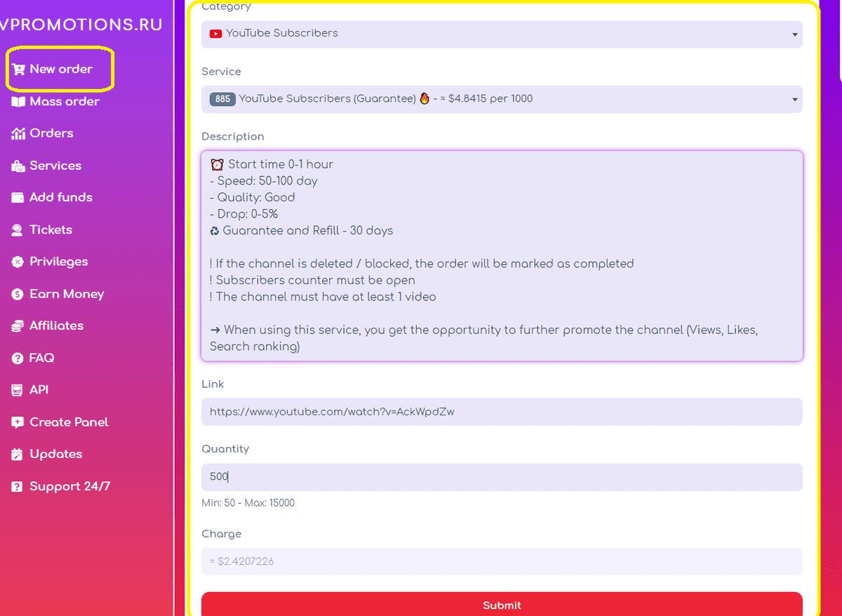
Task: Click the Orders chart icon
Action: coord(18,133)
